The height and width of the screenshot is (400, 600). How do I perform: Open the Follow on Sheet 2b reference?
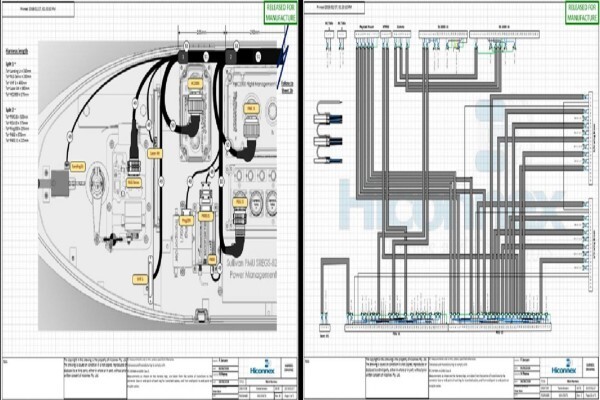tap(287, 87)
